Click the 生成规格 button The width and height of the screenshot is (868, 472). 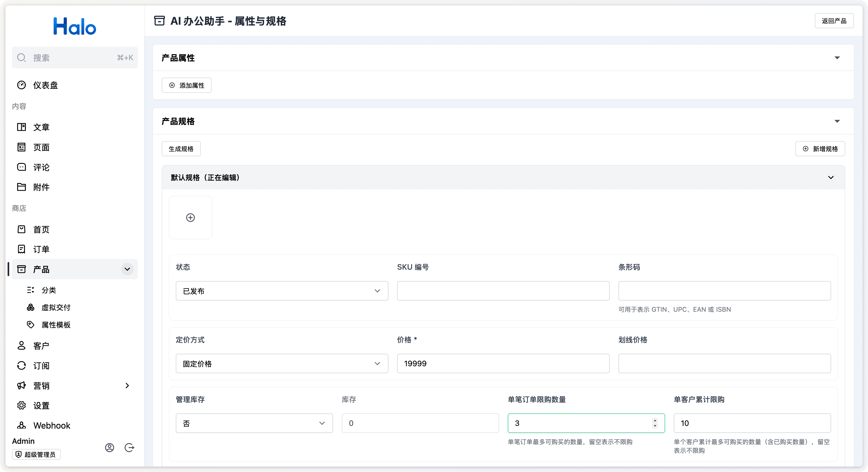(181, 149)
